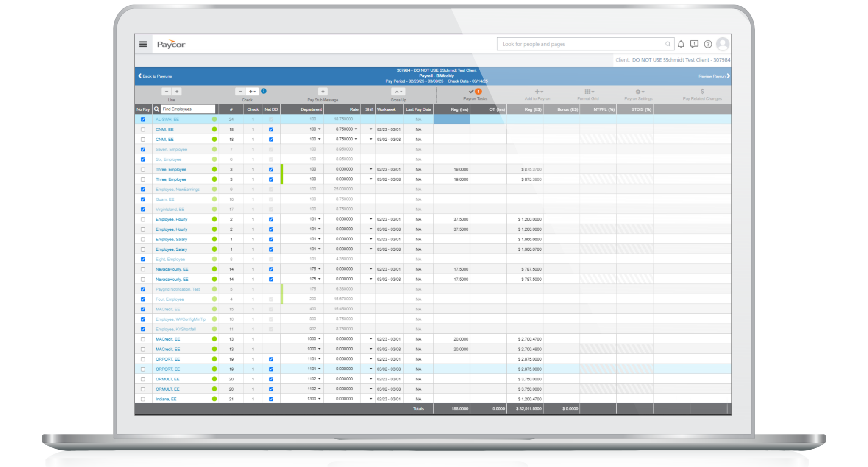Image resolution: width=868 pixels, height=467 pixels.
Task: Click the Pay Stub Message plus icon
Action: (x=323, y=91)
